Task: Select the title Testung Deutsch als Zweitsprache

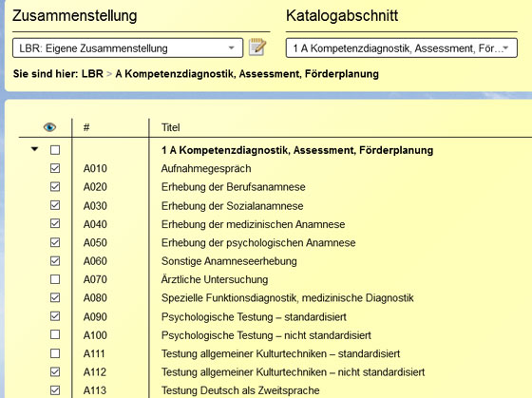Action: 240,390
